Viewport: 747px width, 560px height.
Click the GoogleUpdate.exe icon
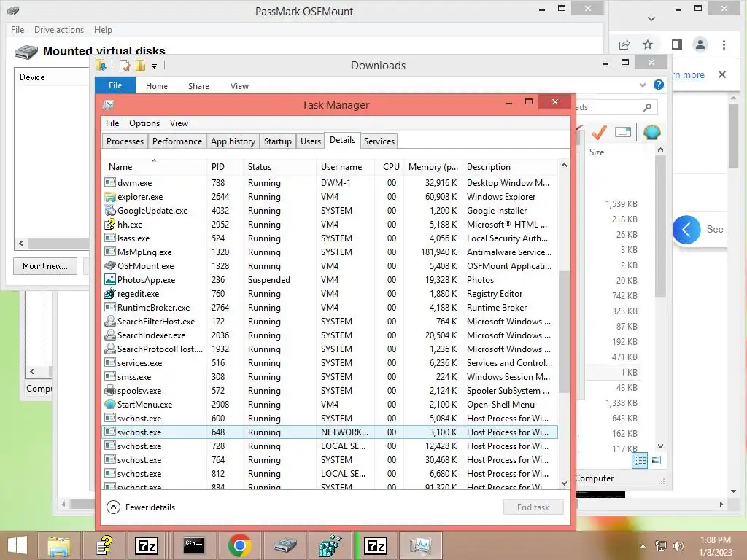point(110,210)
